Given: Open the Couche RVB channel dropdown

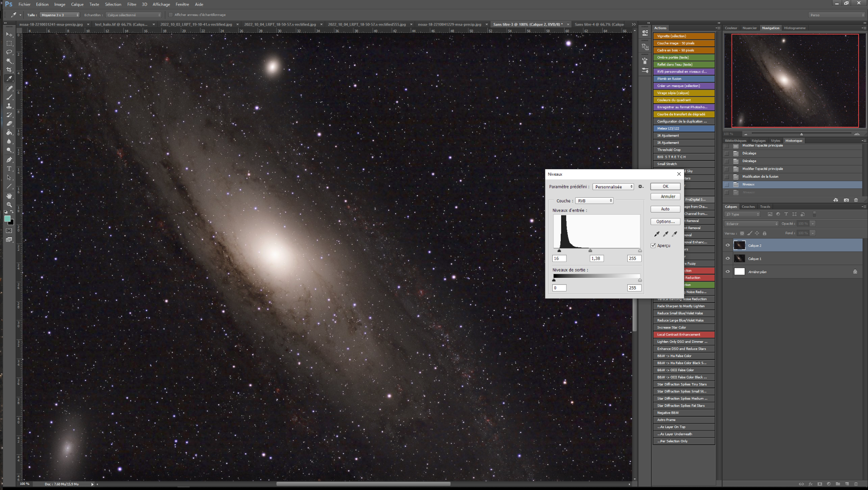Looking at the screenshot, I should 594,201.
